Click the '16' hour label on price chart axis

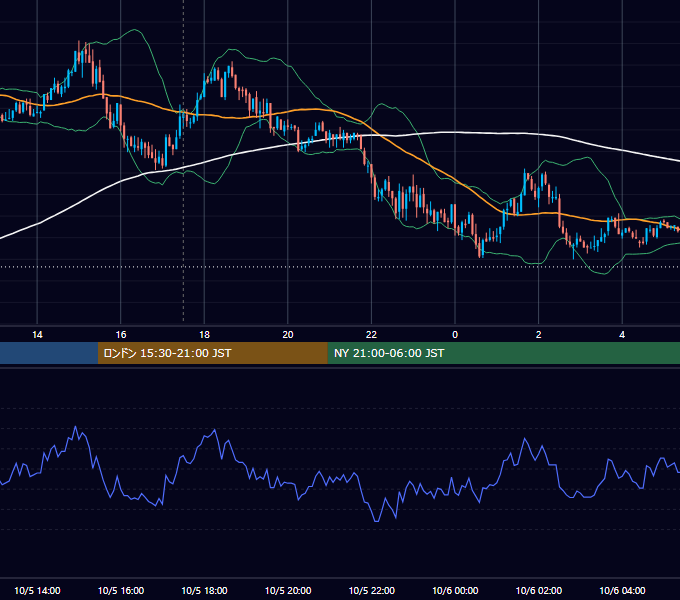pyautogui.click(x=121, y=335)
